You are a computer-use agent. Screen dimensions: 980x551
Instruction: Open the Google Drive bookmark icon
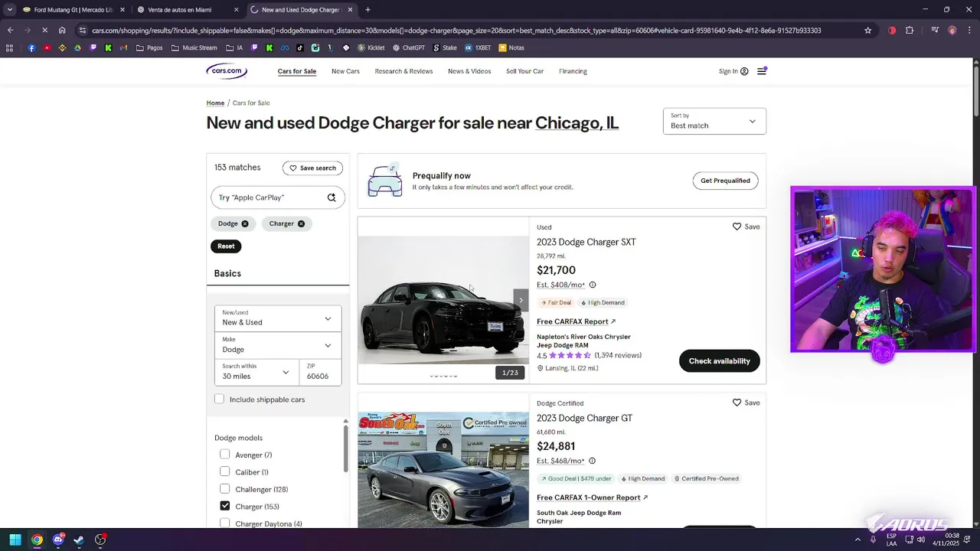(77, 47)
